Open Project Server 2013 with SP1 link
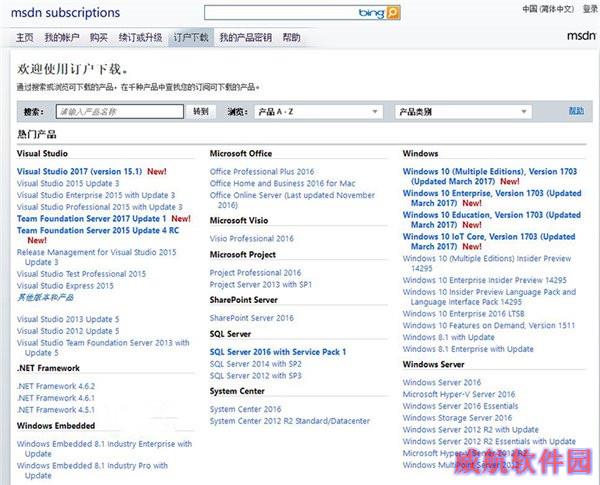The width and height of the screenshot is (600, 485). click(x=261, y=285)
